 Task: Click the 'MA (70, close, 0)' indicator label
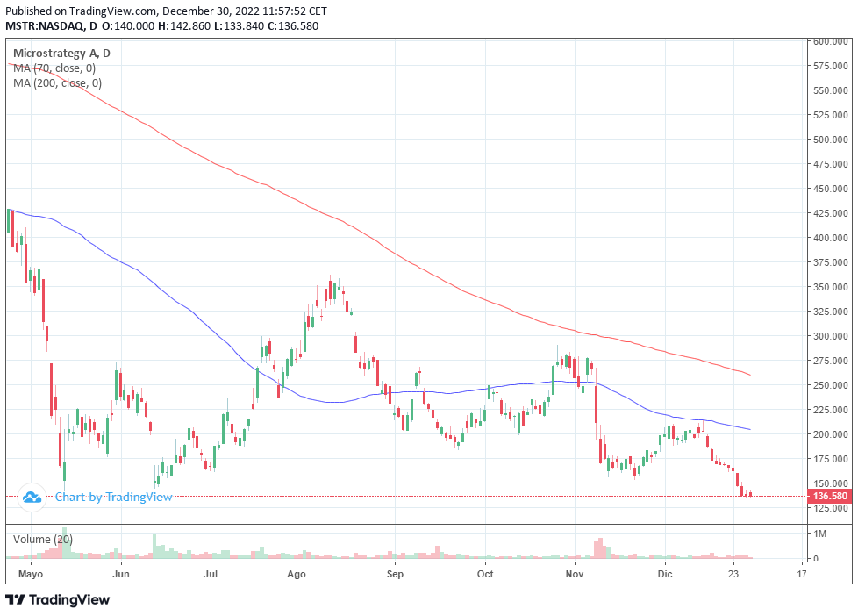(54, 68)
